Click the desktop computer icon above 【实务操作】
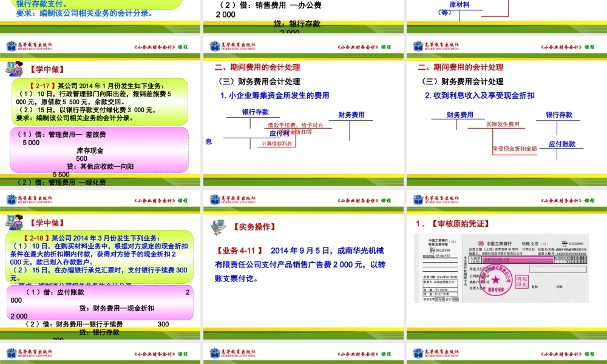607x364 pixels. [x=219, y=227]
